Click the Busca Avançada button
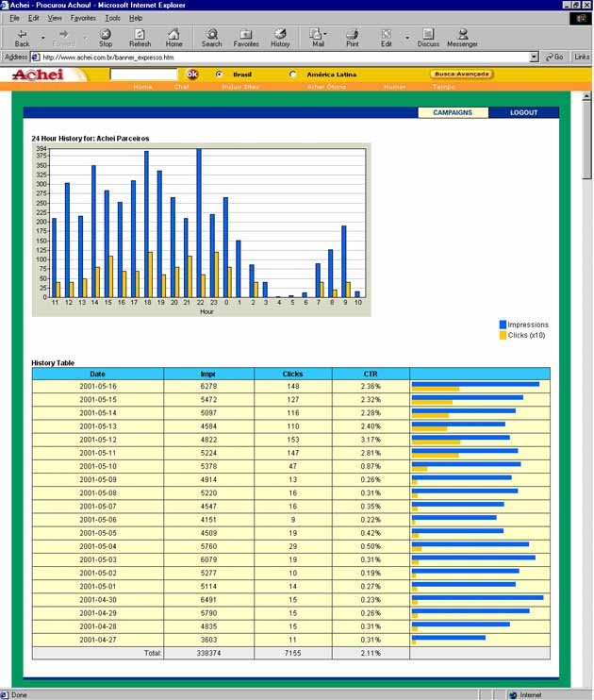 tap(462, 74)
